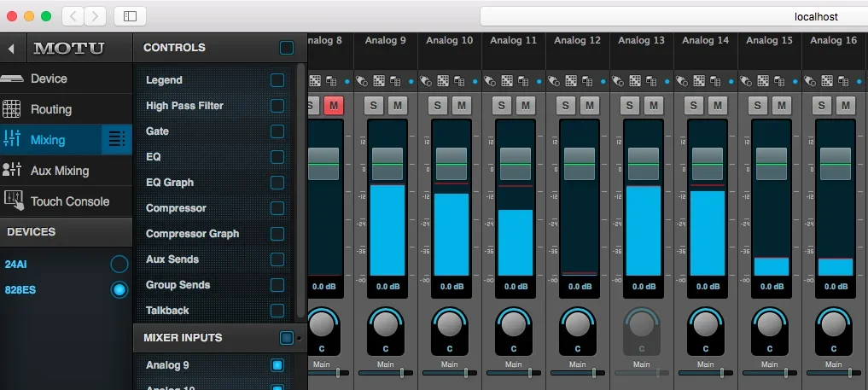Click the Analog 15 pan knob
Screen dimensions: 868x390
coord(770,324)
